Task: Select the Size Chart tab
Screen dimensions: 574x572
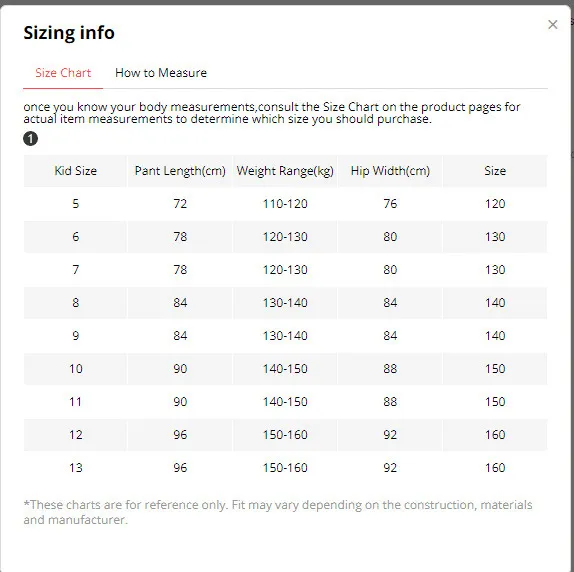Action: click(x=63, y=72)
